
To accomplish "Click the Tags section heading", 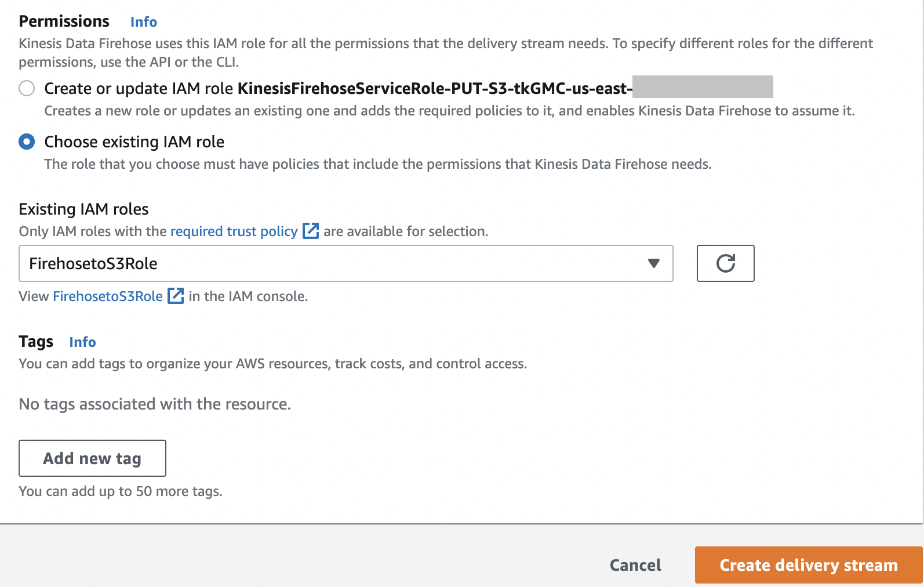I will 36,342.
